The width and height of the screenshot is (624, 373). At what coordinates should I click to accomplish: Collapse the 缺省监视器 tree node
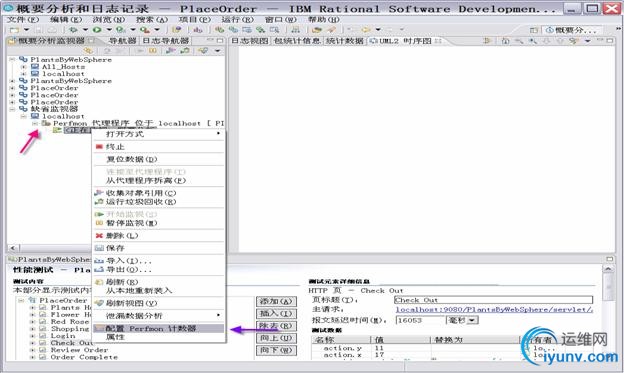12,109
